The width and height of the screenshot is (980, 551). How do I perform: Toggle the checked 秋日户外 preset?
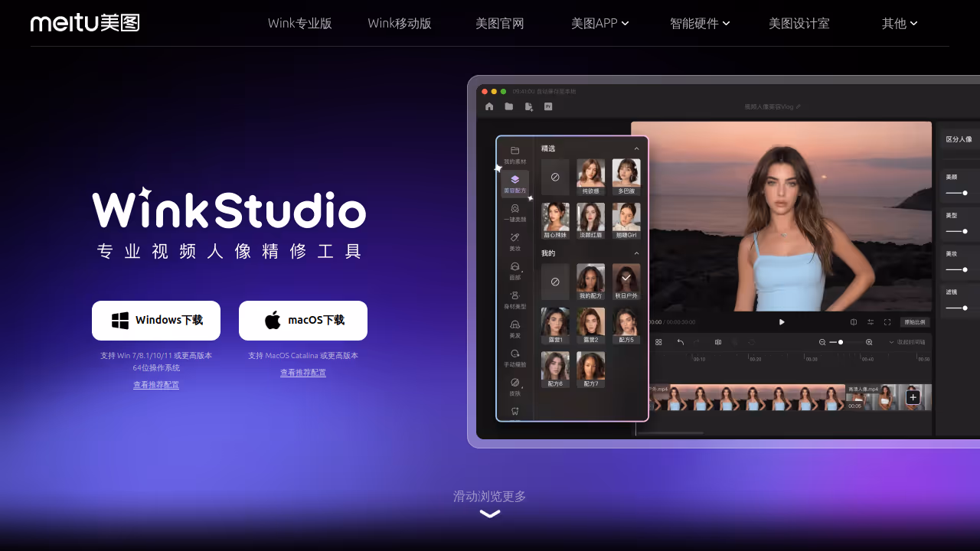[626, 282]
